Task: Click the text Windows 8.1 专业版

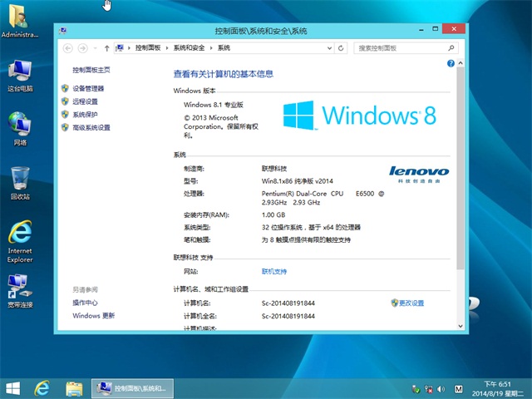Action: [214, 105]
